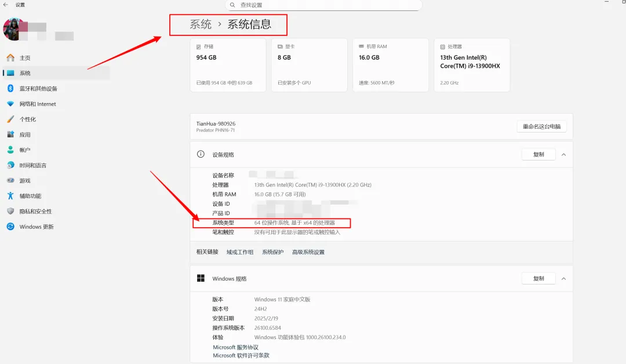Open the Apps (应用) icon
The width and height of the screenshot is (626, 364).
[10, 134]
